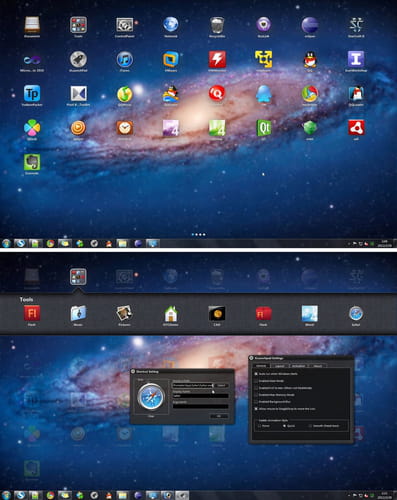This screenshot has height=500, width=397.
Task: Launch the first Flash icon in Tools folder
Action: 32,313
